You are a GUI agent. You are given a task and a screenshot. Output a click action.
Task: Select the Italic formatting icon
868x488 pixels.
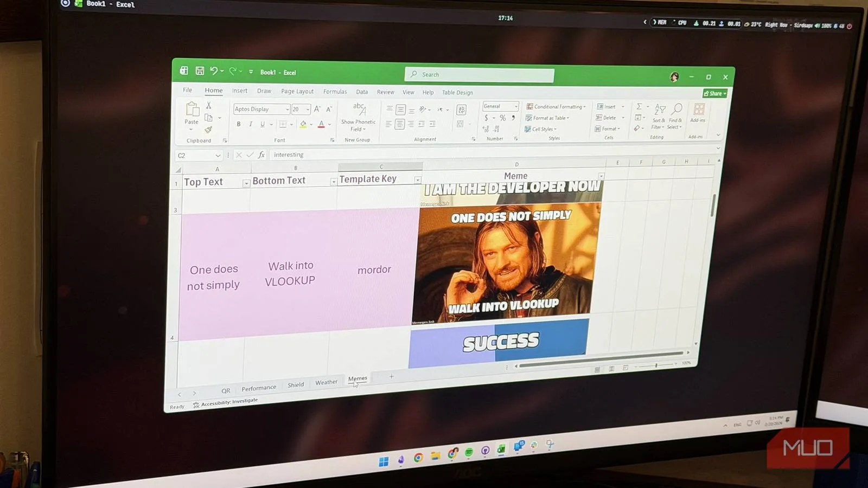pos(251,124)
